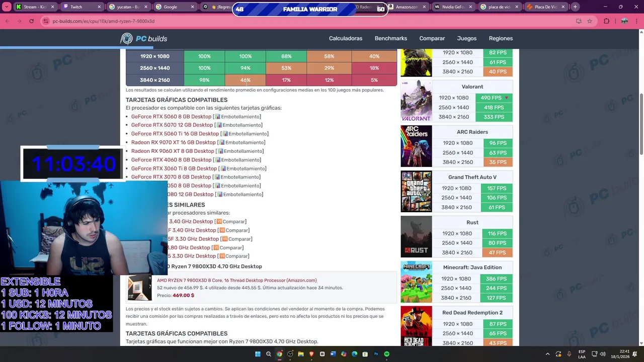
Task: Open OBS Studio from the taskbar
Action: pos(290,354)
